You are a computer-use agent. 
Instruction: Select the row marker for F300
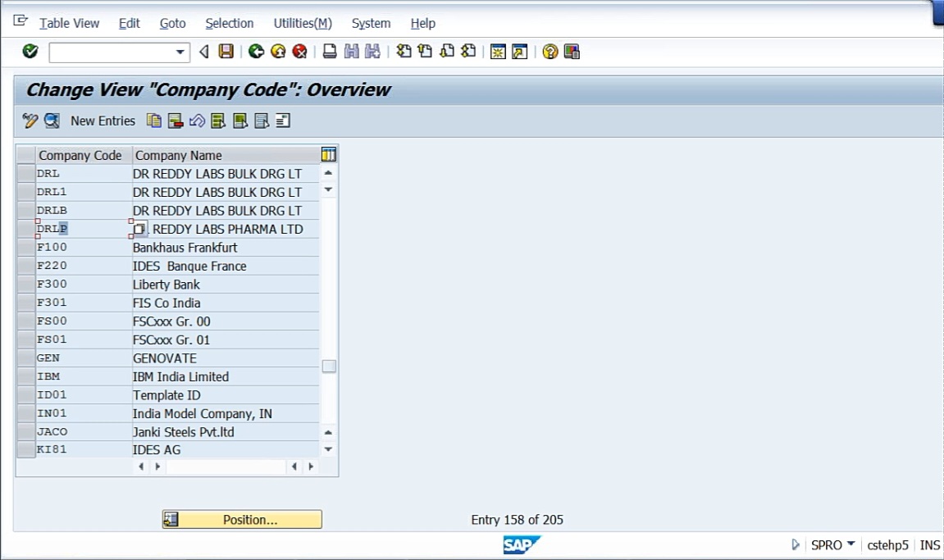tap(26, 285)
